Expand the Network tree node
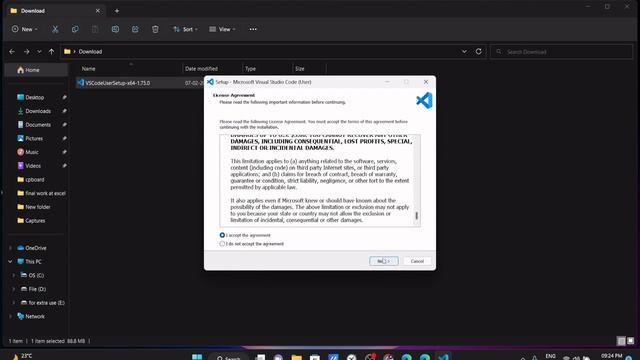The image size is (640, 360). point(10,316)
